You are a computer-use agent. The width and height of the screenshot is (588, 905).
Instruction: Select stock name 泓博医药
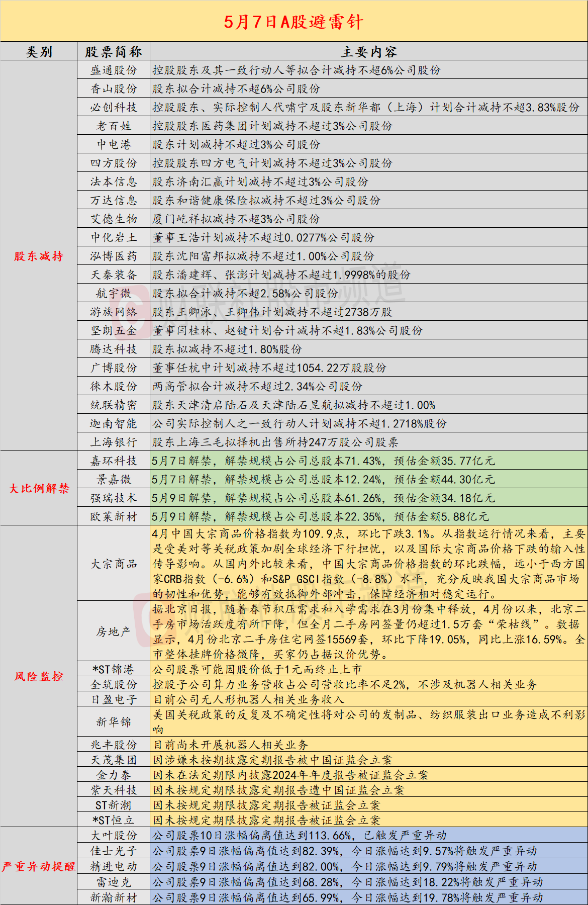coord(114,256)
